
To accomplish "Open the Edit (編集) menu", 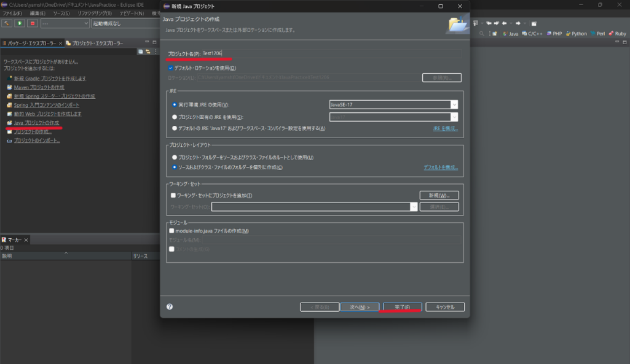I will (37, 14).
